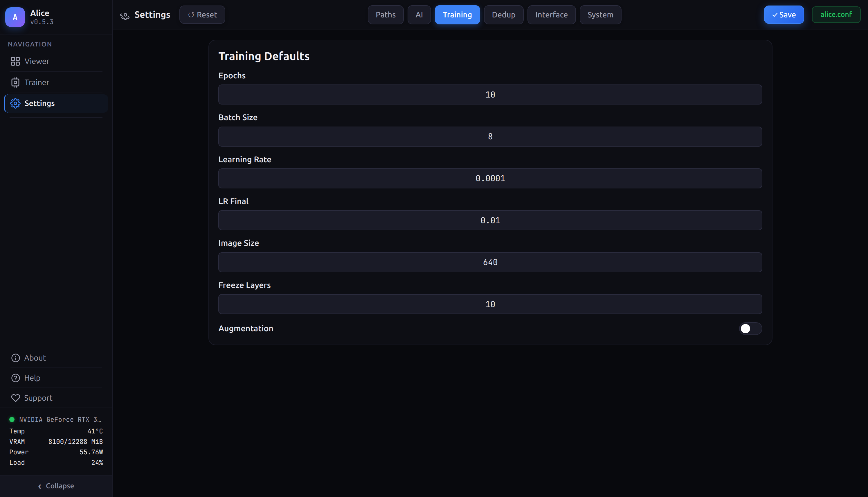Open the Dedup settings tab
Screen dimensions: 868x497
click(503, 15)
